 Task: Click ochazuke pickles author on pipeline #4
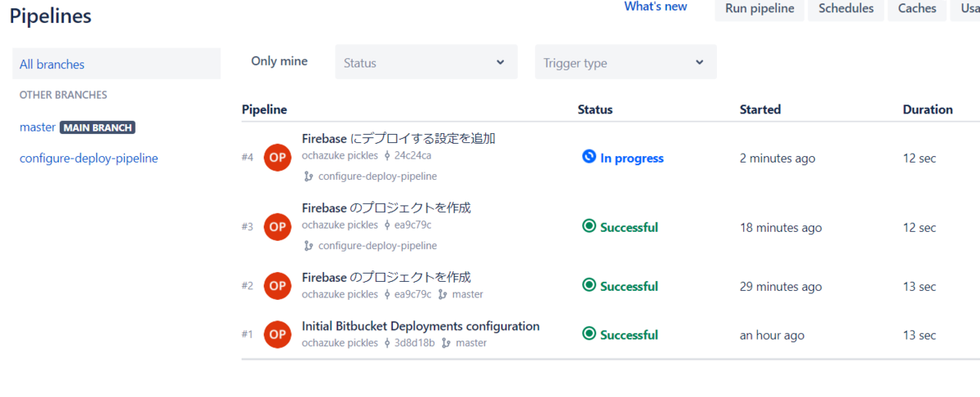tap(340, 155)
